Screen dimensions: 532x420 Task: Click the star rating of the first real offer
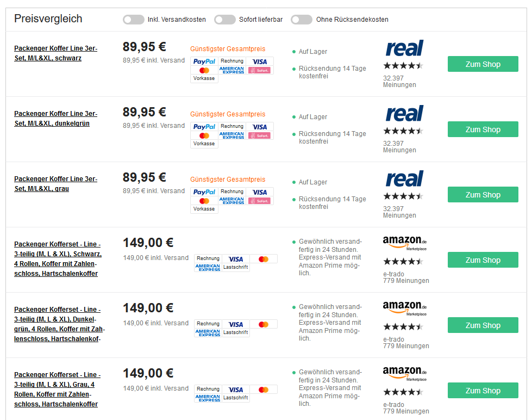(x=403, y=66)
